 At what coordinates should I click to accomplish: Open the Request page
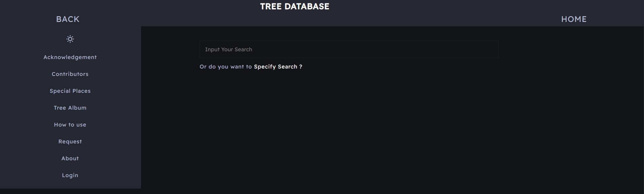coord(70,142)
